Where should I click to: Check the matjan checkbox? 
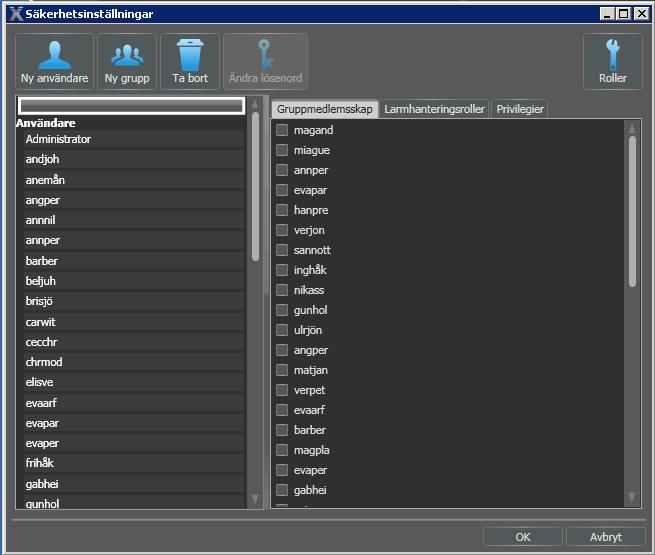coord(282,370)
